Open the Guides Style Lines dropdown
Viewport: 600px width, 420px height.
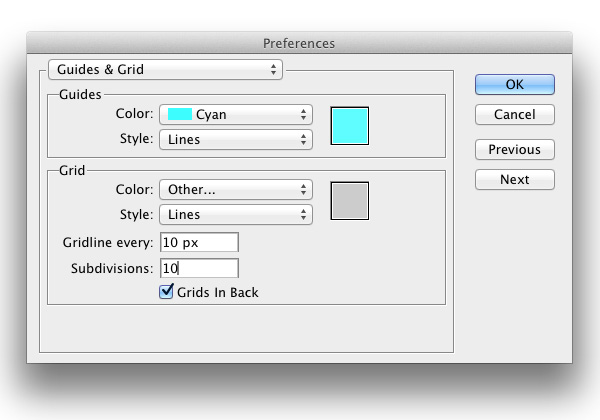(x=236, y=139)
